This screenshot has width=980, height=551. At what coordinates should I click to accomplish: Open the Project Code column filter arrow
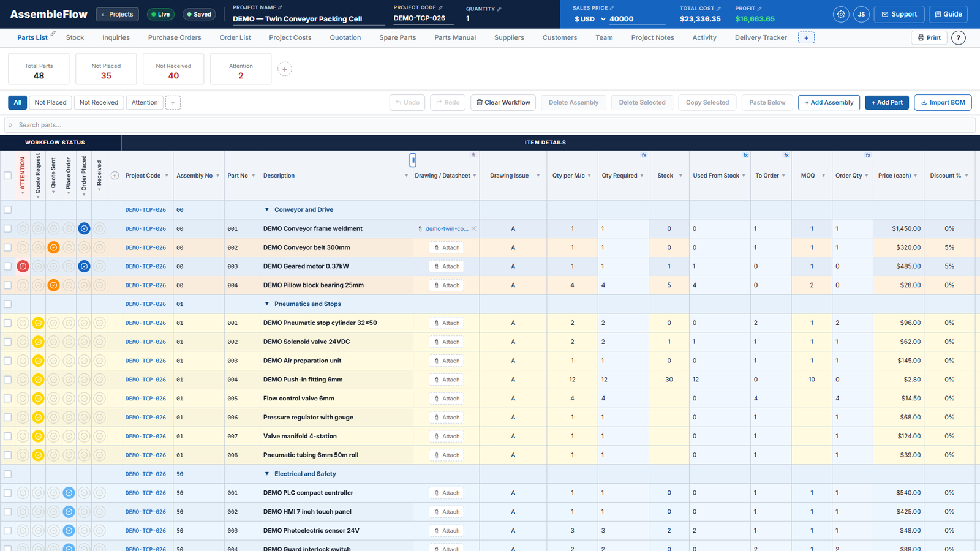click(x=166, y=176)
